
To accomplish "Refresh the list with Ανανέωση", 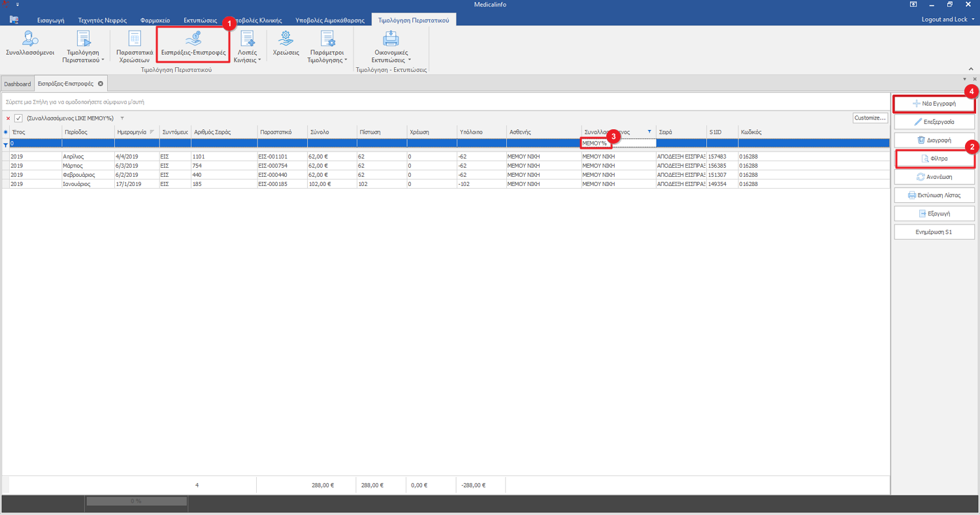I will [934, 177].
